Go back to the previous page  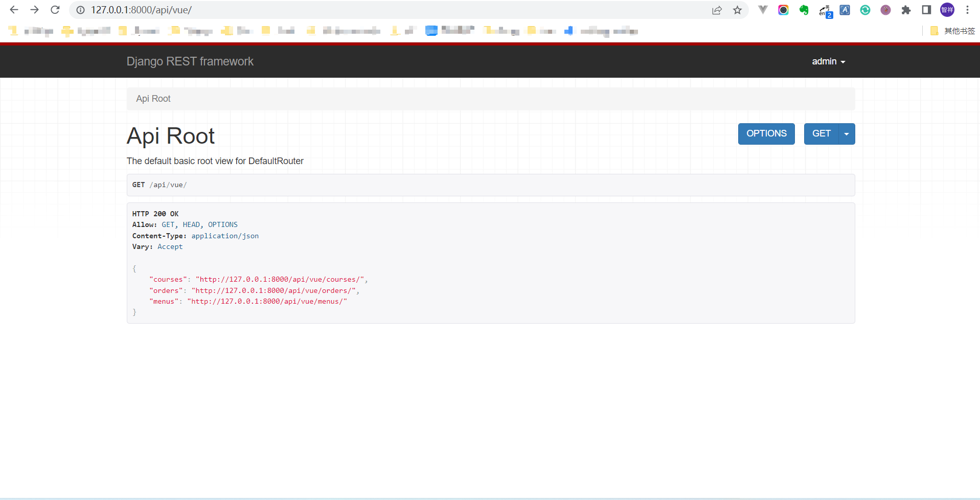point(14,10)
